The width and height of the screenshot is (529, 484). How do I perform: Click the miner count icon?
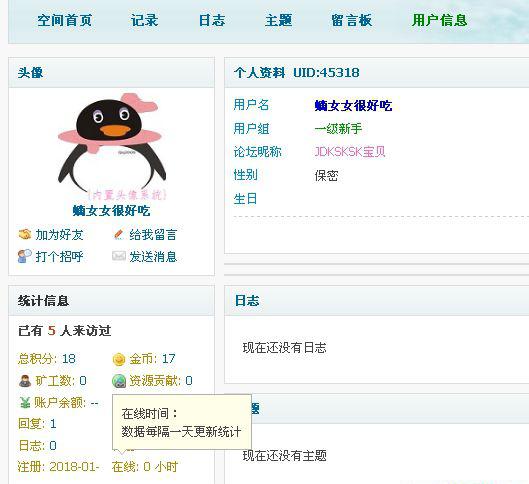[25, 381]
